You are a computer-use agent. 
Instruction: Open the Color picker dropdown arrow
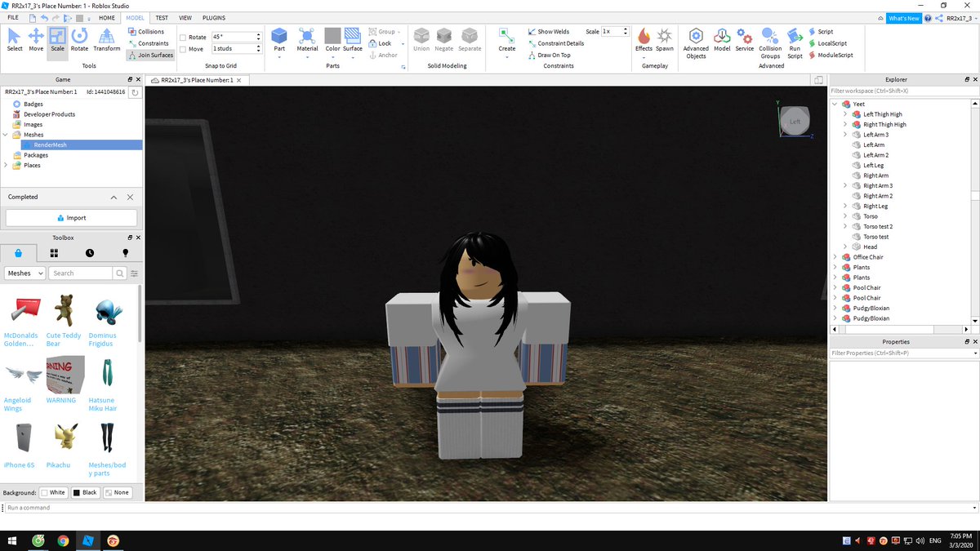tap(332, 56)
